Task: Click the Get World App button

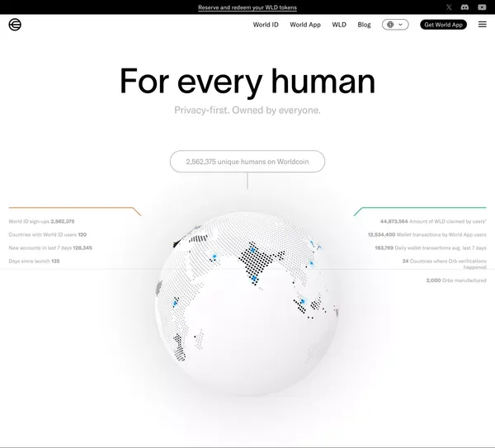Action: [443, 25]
